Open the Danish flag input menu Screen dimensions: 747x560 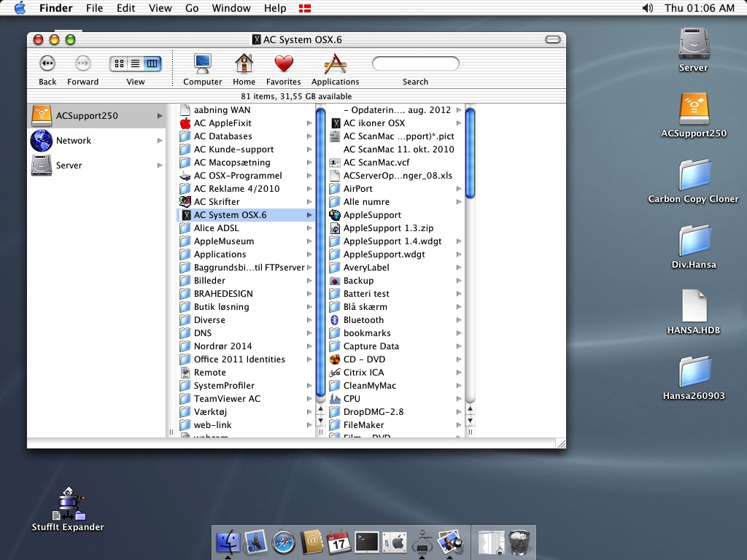(x=305, y=8)
